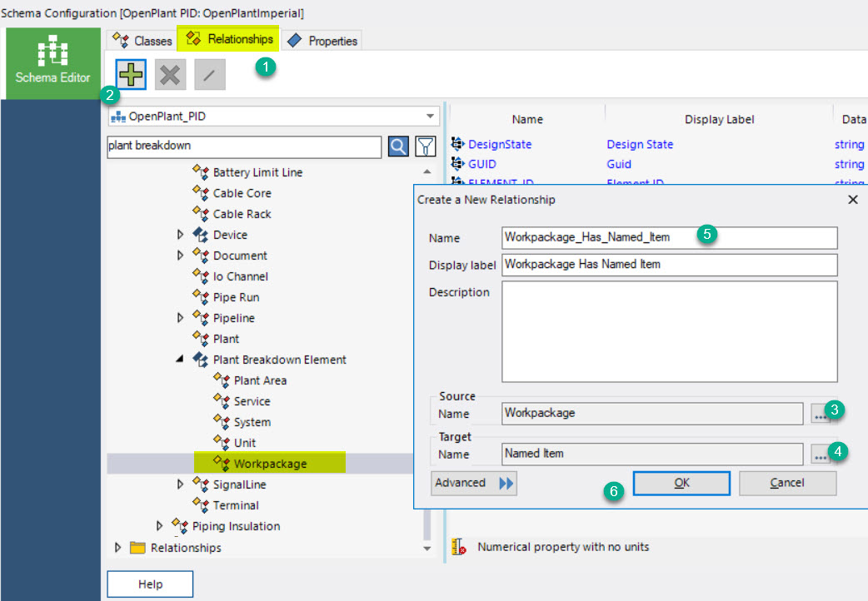Click the Name column header
This screenshot has height=601, width=868.
(527, 119)
